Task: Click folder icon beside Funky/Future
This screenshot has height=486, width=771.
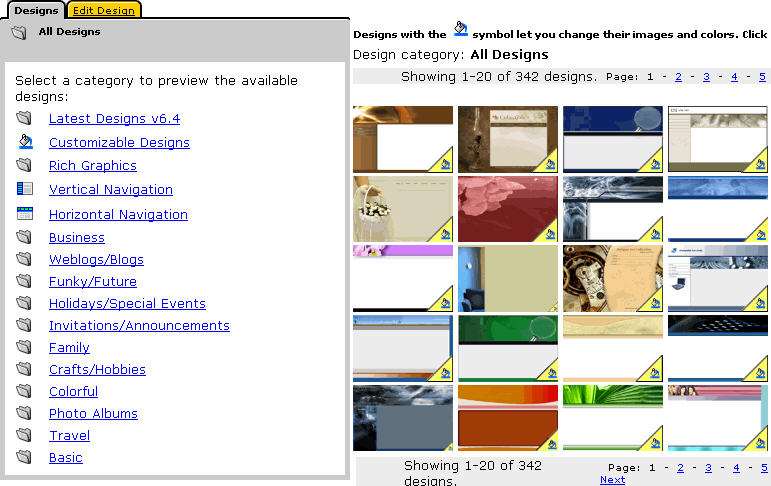Action: 24,281
